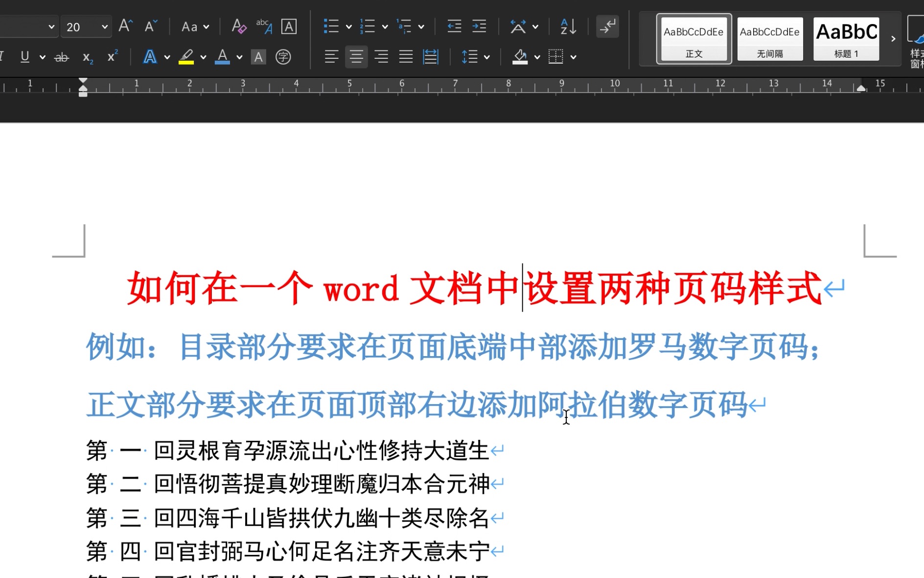Align text right
The height and width of the screenshot is (578, 924).
pyautogui.click(x=381, y=57)
